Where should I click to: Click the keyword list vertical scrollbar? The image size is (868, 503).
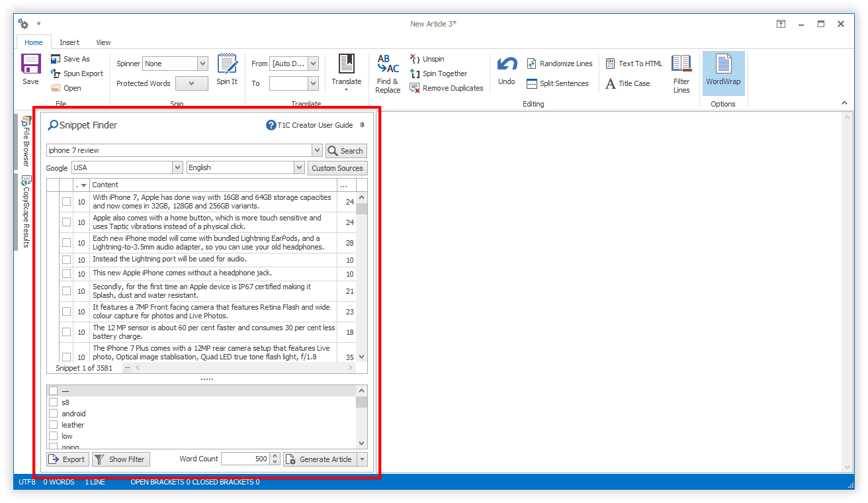[362, 417]
